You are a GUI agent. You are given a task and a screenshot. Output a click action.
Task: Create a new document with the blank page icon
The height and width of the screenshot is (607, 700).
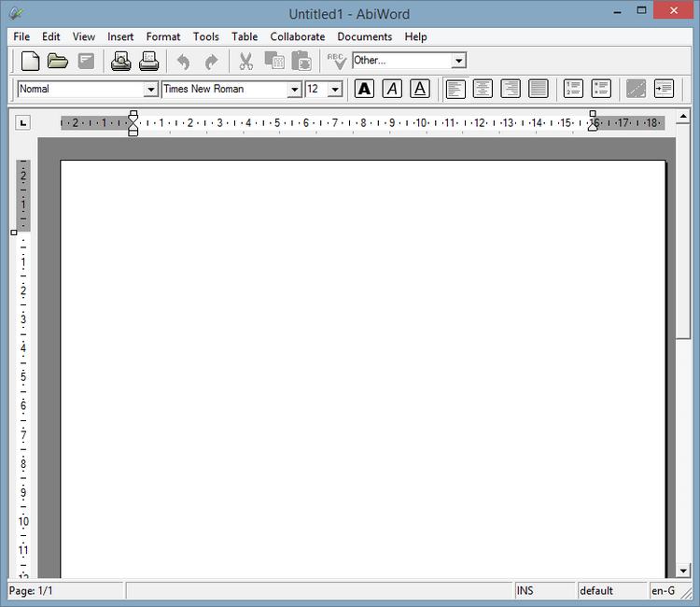pos(31,62)
